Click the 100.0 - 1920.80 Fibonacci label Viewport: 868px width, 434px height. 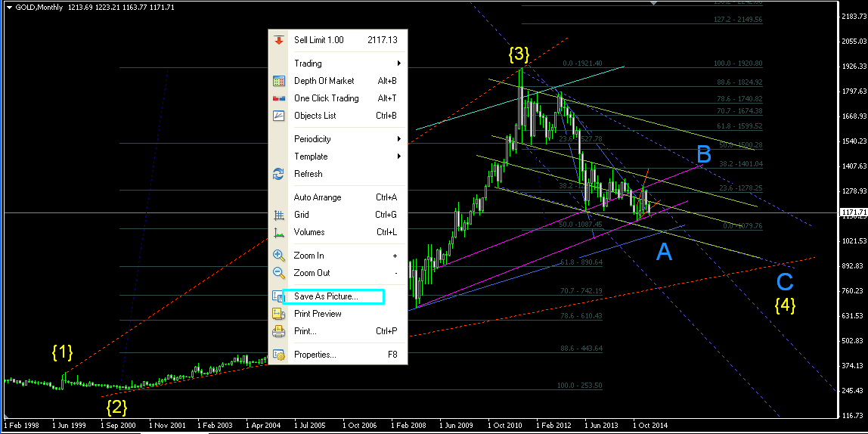click(x=738, y=64)
